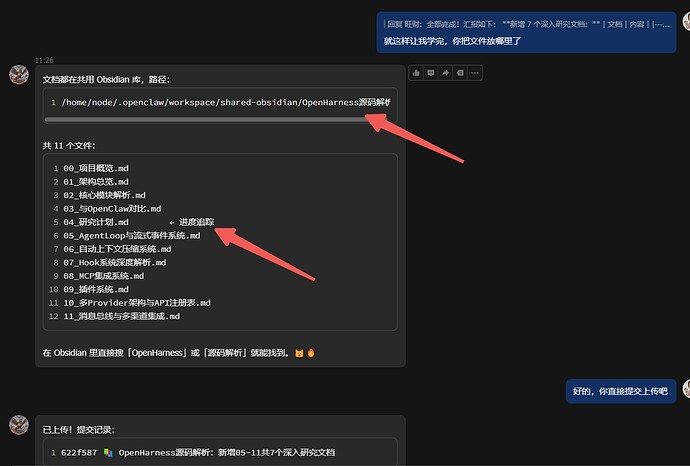
Task: Click the /home/node/.openclaw path code line
Action: pos(225,102)
